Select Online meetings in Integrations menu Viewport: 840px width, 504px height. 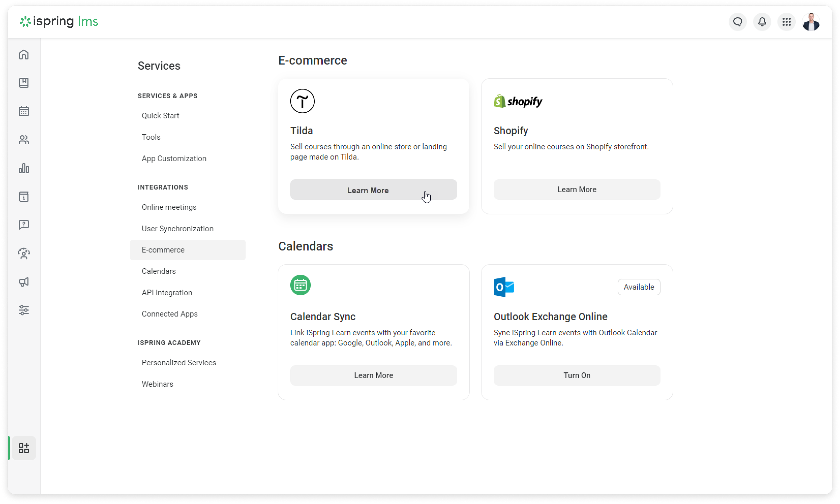169,207
